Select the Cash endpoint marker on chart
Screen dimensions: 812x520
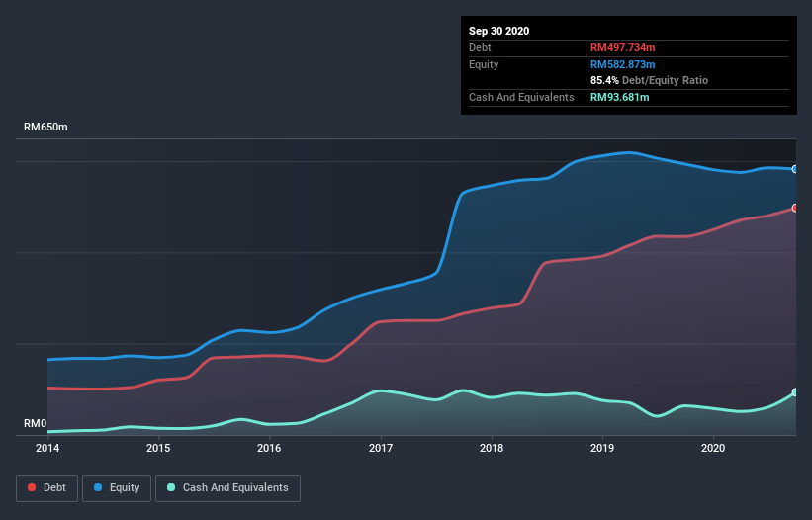point(795,392)
